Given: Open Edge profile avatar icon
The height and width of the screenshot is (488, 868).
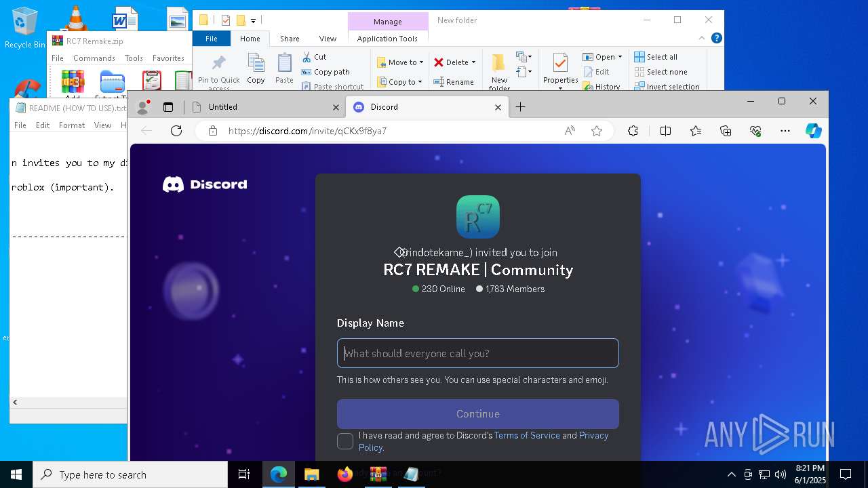Looking at the screenshot, I should click(x=143, y=106).
